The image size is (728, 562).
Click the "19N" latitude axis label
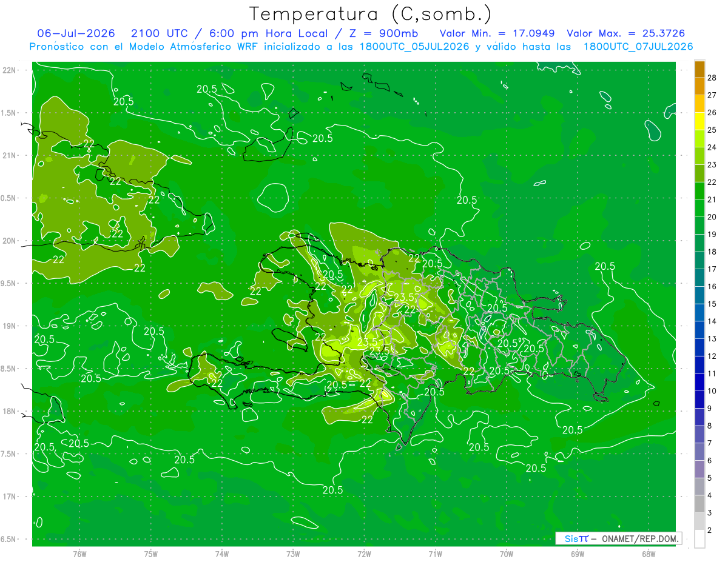coord(9,326)
